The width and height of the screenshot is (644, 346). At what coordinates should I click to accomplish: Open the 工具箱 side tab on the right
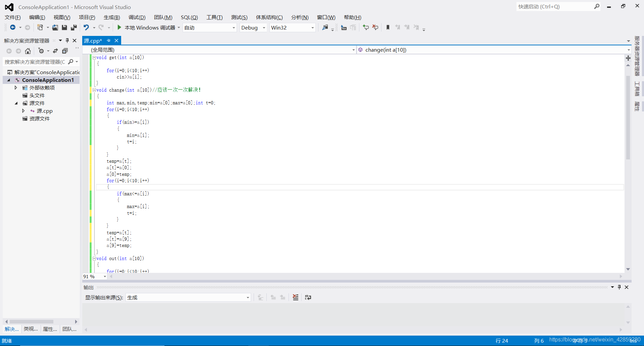coord(637,89)
